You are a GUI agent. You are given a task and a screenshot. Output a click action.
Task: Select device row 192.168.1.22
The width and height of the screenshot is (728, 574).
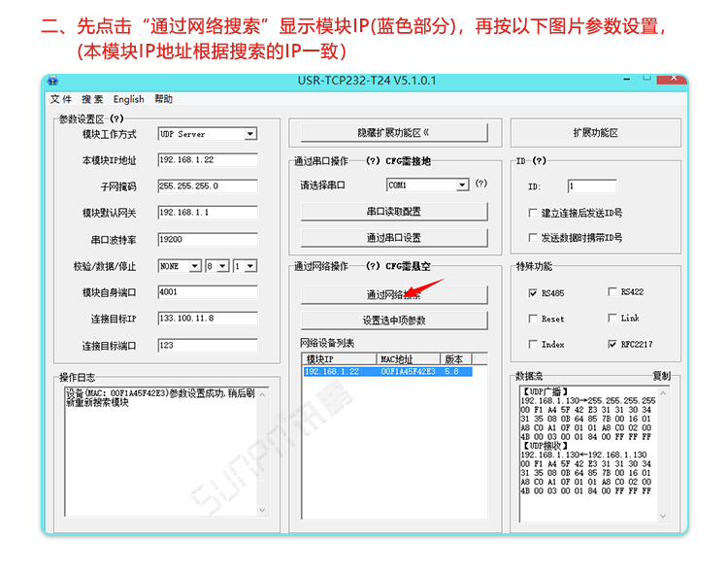[387, 372]
